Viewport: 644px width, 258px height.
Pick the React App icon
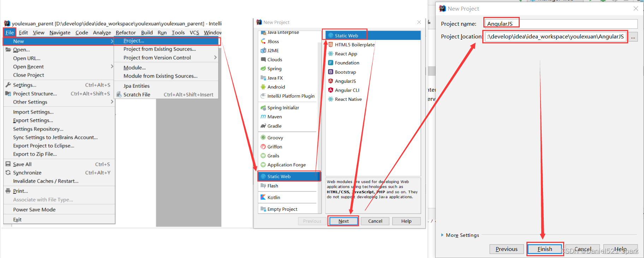tap(330, 54)
